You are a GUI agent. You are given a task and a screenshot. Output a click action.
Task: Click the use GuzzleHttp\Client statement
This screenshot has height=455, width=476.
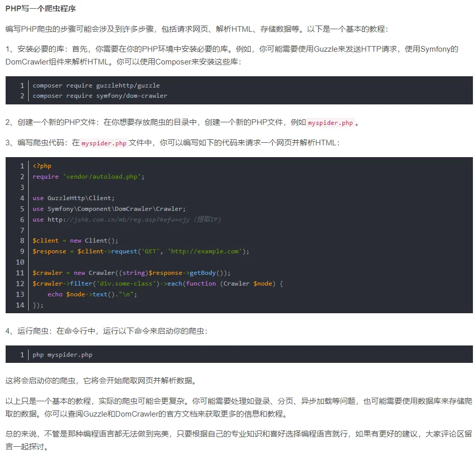[73, 198]
